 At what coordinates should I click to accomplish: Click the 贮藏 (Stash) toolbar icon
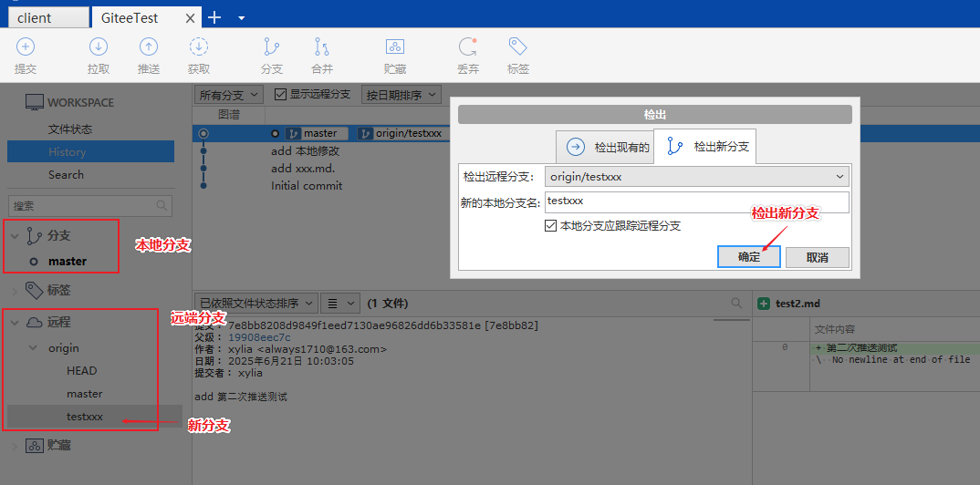[x=395, y=55]
